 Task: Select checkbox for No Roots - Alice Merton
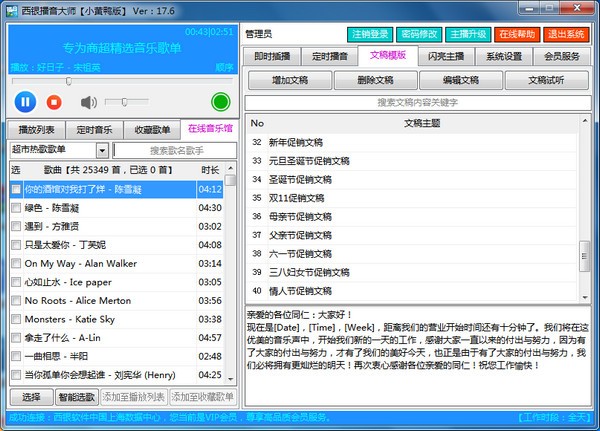(16, 300)
